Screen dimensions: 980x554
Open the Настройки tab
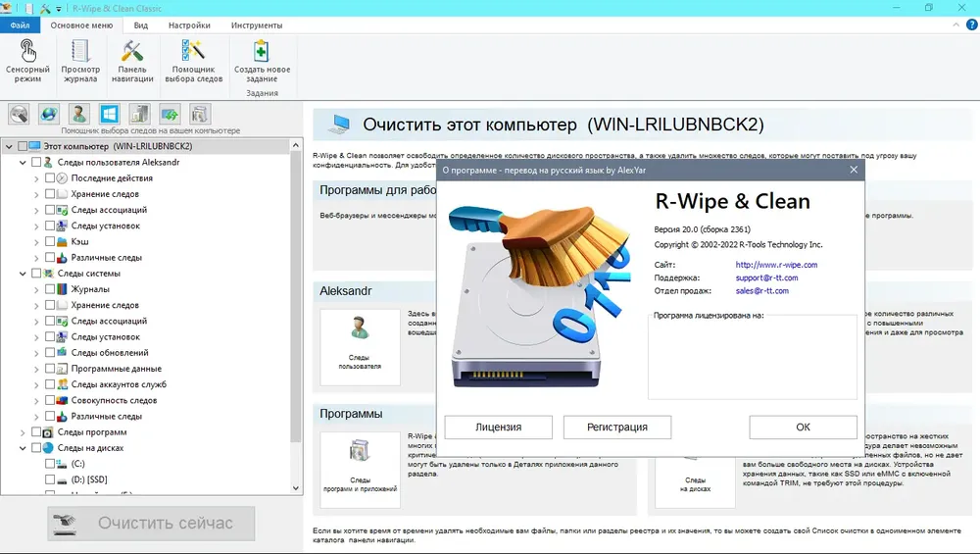click(x=189, y=25)
